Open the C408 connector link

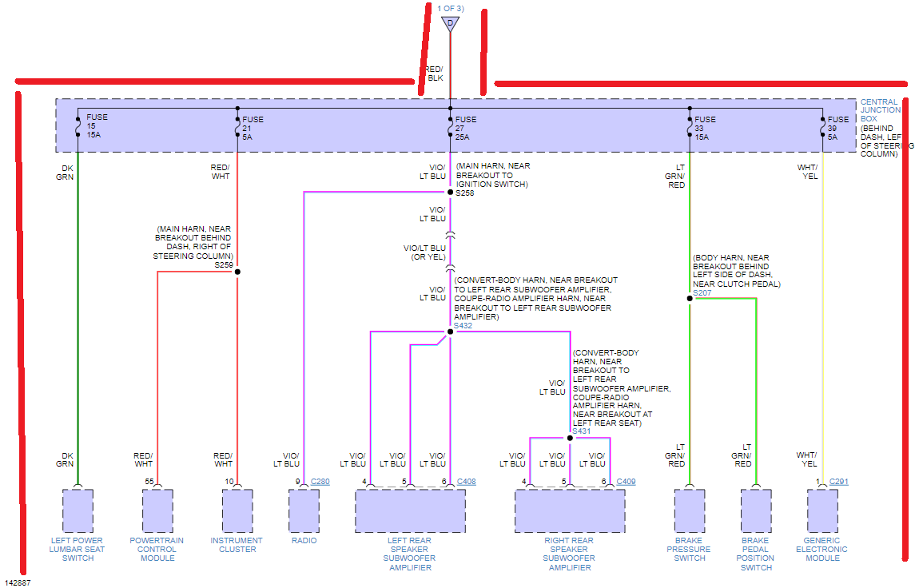466,482
